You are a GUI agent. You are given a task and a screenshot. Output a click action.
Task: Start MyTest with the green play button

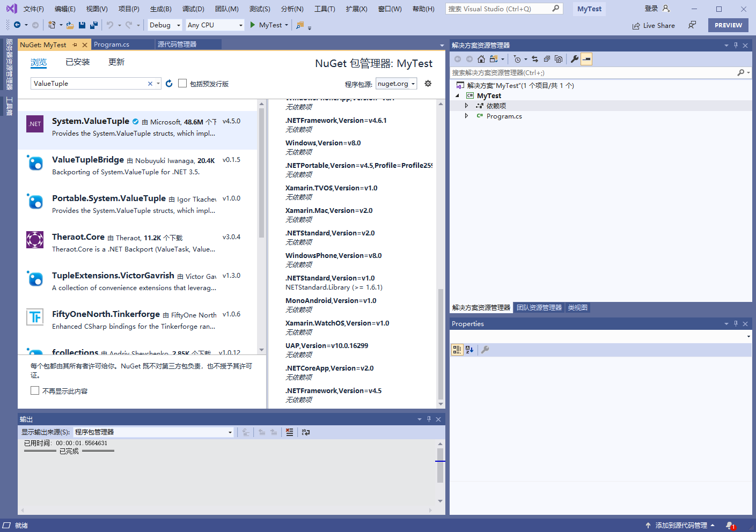click(x=252, y=25)
